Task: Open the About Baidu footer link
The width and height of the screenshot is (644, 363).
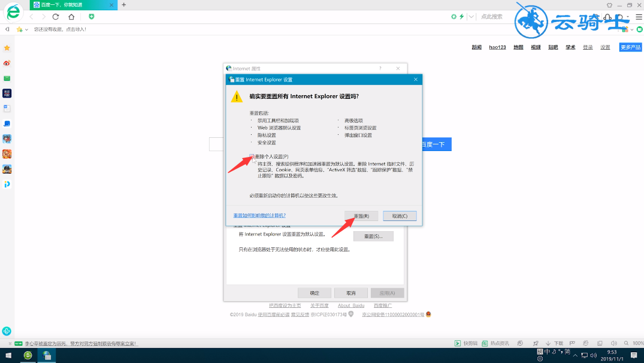Action: (350, 305)
